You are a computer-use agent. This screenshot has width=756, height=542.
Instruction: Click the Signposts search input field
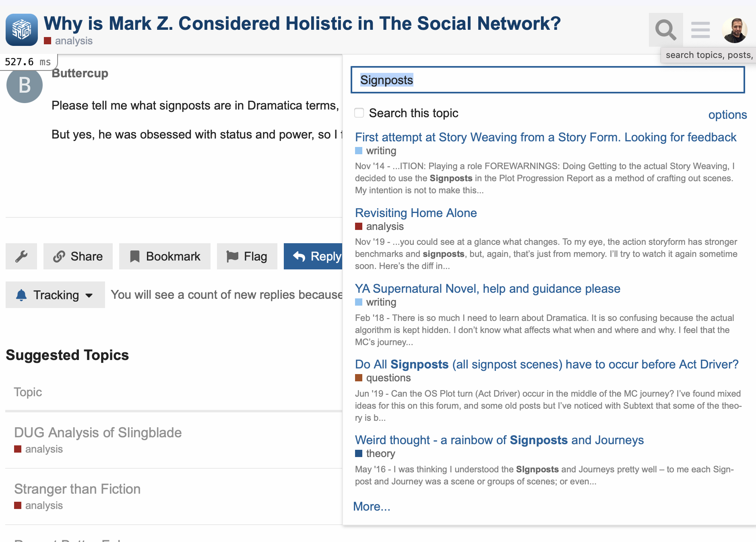[547, 80]
